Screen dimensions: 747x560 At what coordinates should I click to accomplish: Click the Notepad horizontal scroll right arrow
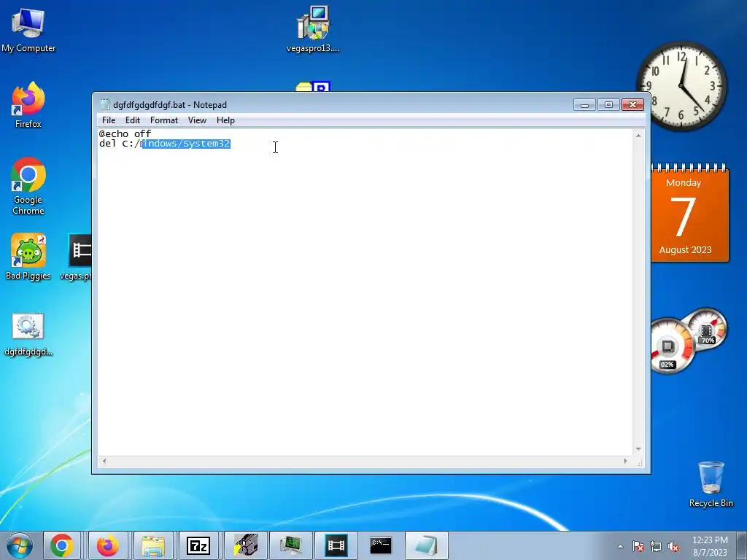coord(625,461)
